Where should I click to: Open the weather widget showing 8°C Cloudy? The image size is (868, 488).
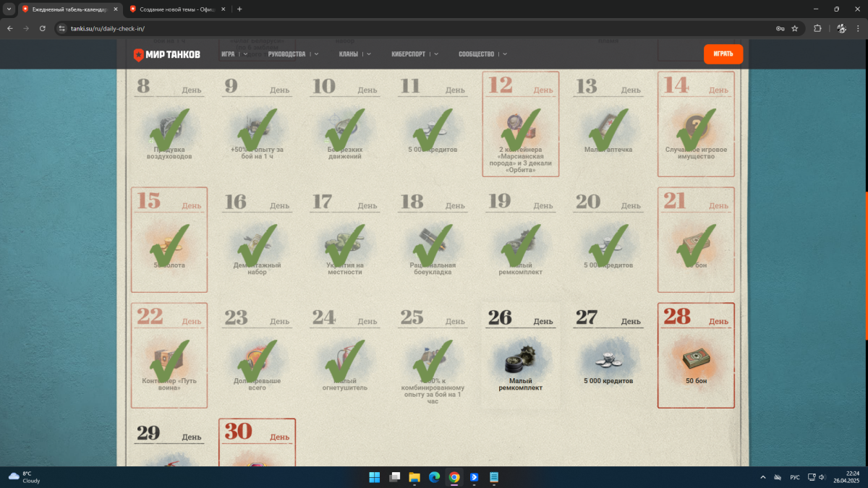[x=24, y=477]
